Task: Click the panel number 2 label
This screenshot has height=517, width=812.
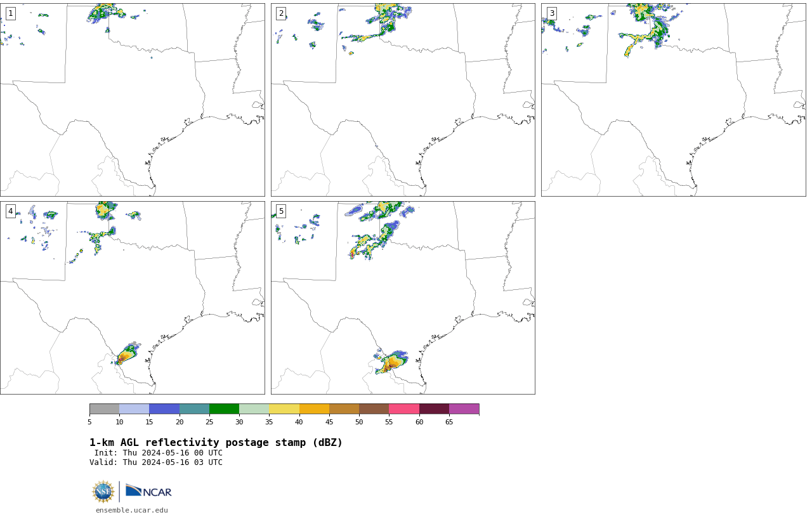Action: tap(281, 13)
